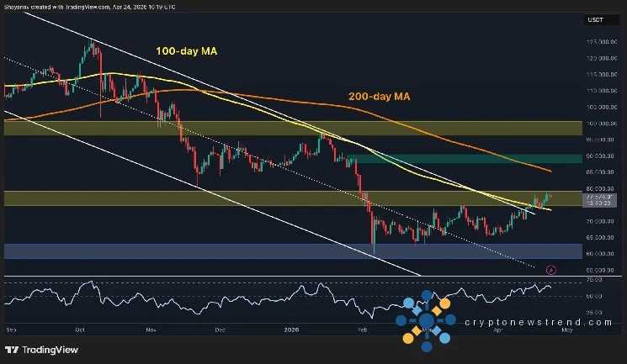Click the pink lightning bolt icon
627x364 pixels.
pos(551,270)
